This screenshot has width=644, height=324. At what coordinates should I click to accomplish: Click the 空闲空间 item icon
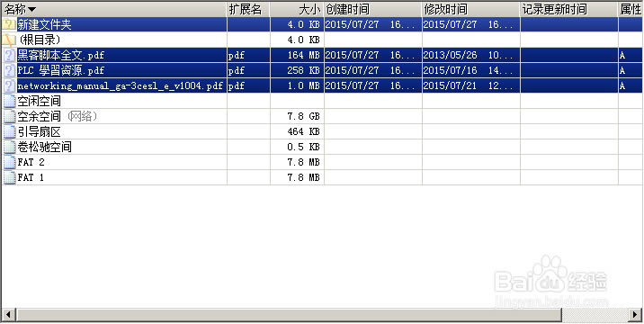point(9,101)
